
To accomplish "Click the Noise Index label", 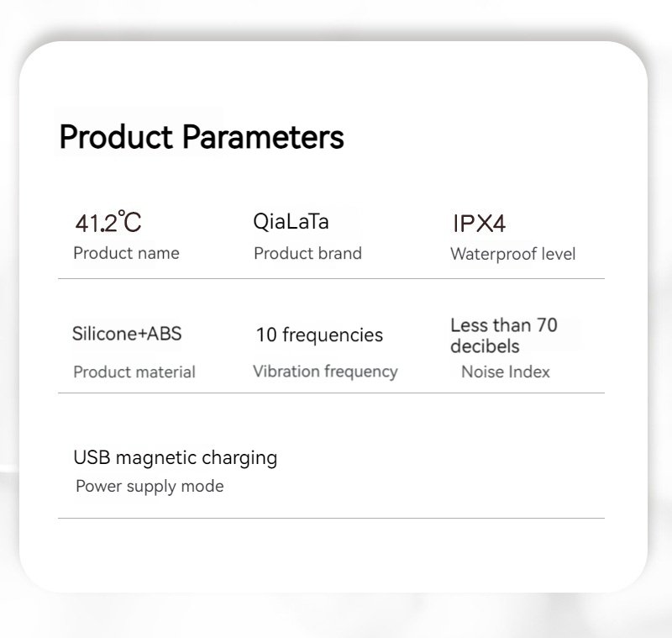I will (506, 372).
